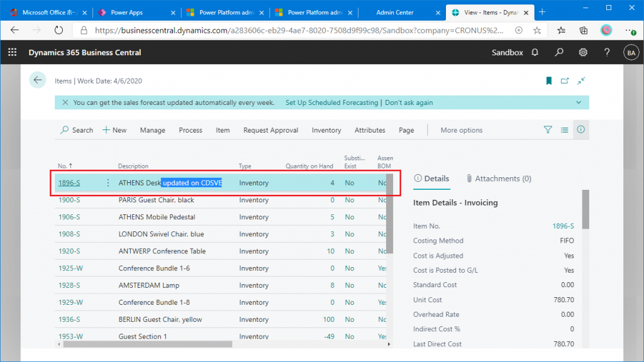
Task: Switch to the Attachments (0) tab
Action: coord(499,178)
